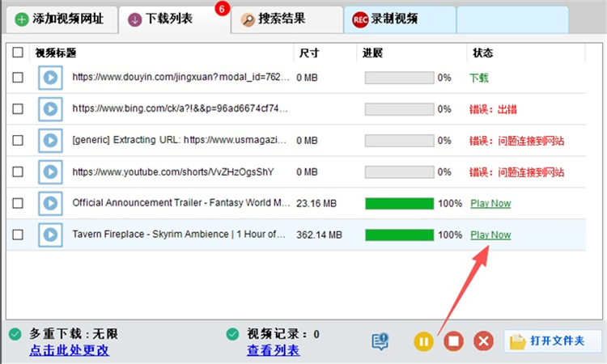Click the douyin.com row progress bar

(399, 78)
